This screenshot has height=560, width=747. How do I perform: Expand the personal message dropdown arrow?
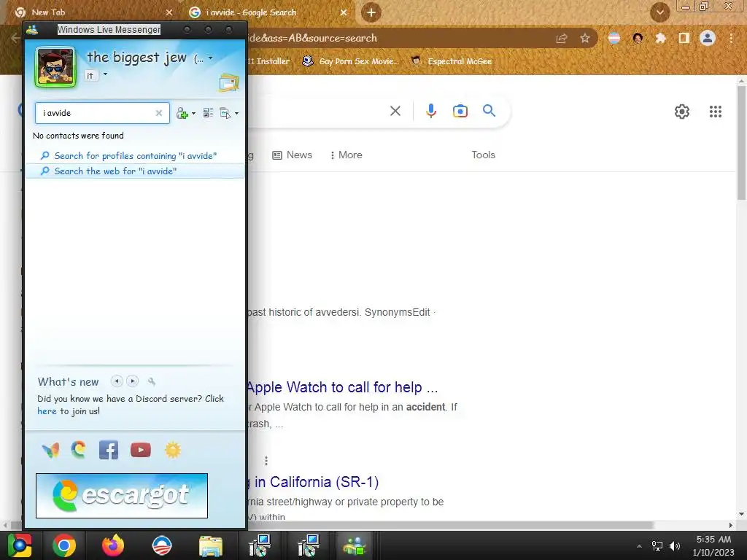(x=105, y=74)
